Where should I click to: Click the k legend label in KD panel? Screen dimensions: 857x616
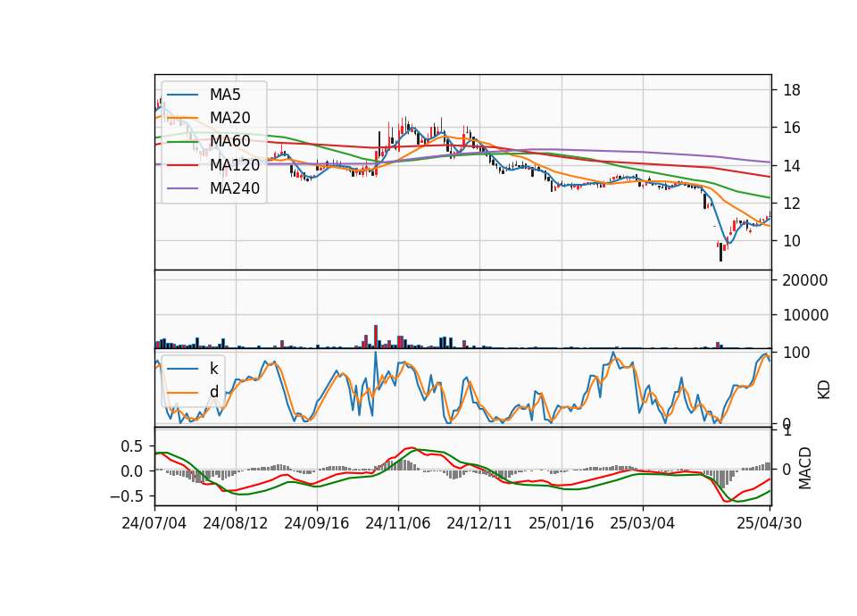click(x=213, y=369)
